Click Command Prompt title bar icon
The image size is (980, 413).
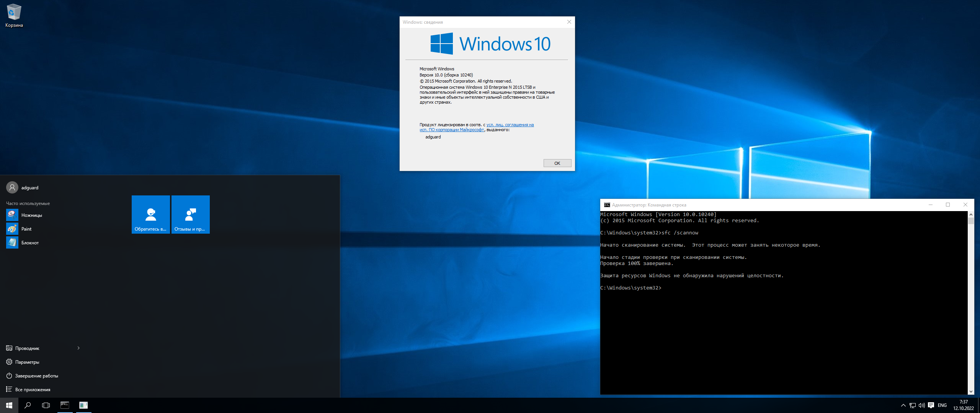tap(607, 205)
